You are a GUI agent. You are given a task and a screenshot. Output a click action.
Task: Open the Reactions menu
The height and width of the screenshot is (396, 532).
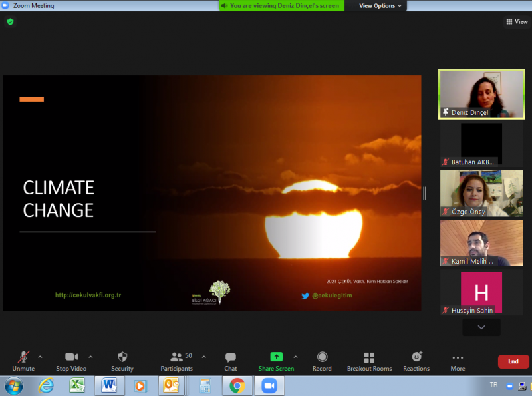pyautogui.click(x=416, y=361)
